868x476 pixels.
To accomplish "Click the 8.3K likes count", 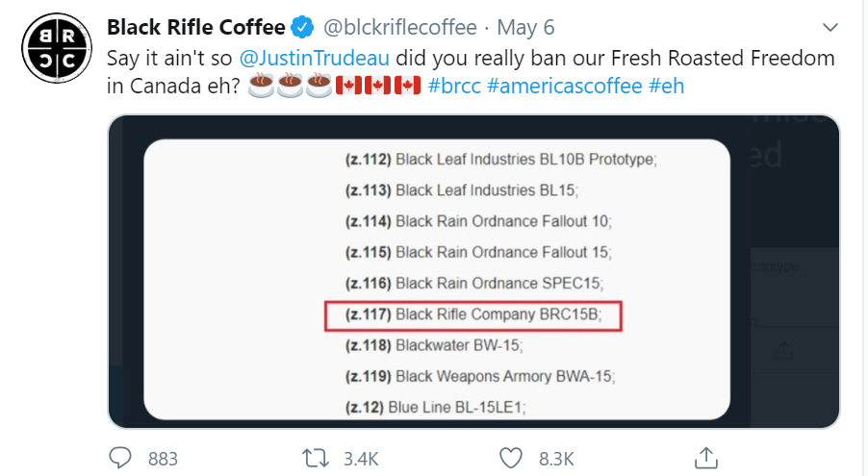I will coord(556,459).
